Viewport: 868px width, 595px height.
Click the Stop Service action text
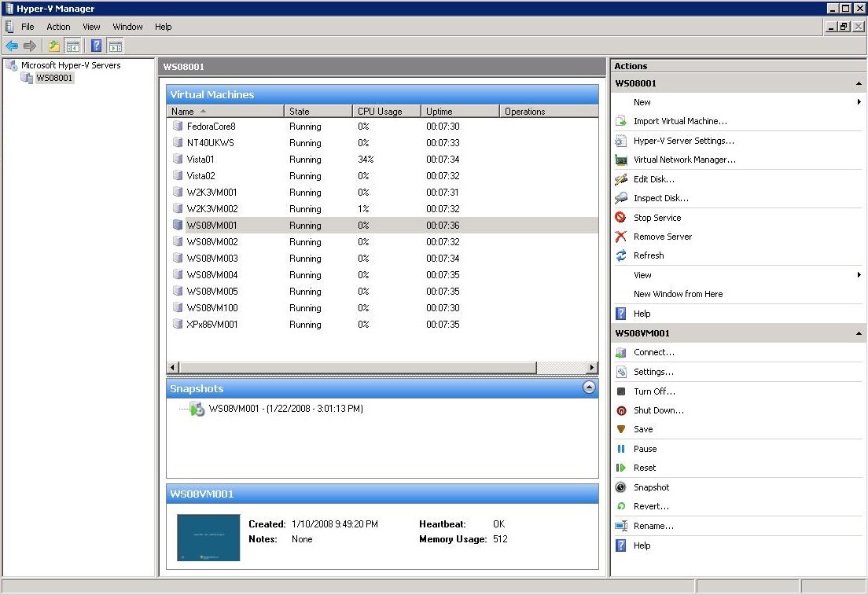[x=657, y=218]
